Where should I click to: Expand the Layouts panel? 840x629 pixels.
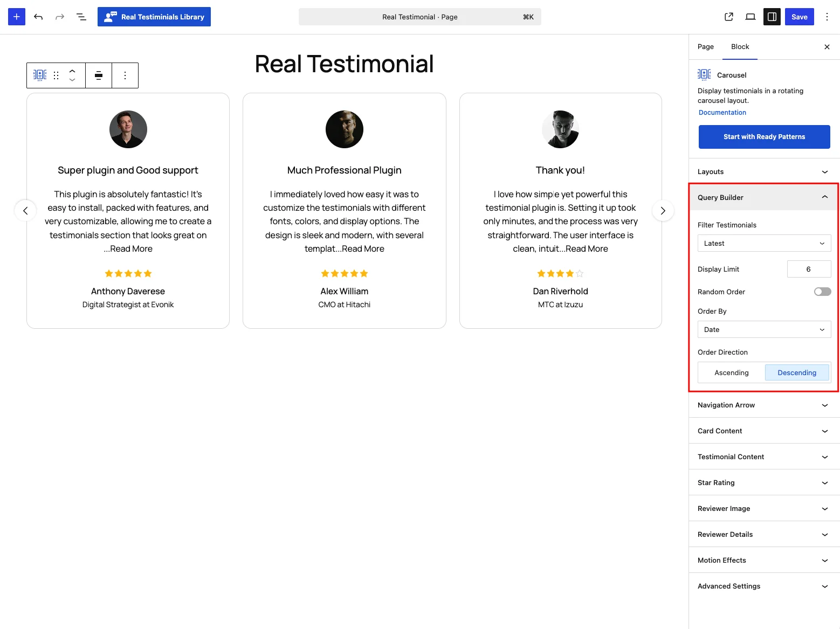pyautogui.click(x=765, y=172)
